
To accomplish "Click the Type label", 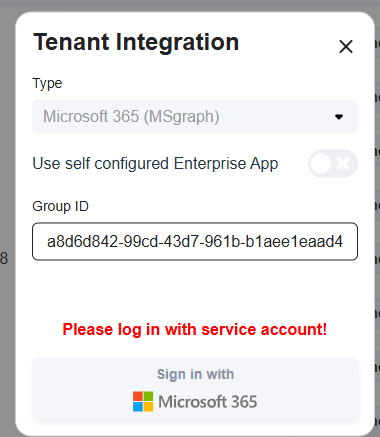I will (x=47, y=83).
